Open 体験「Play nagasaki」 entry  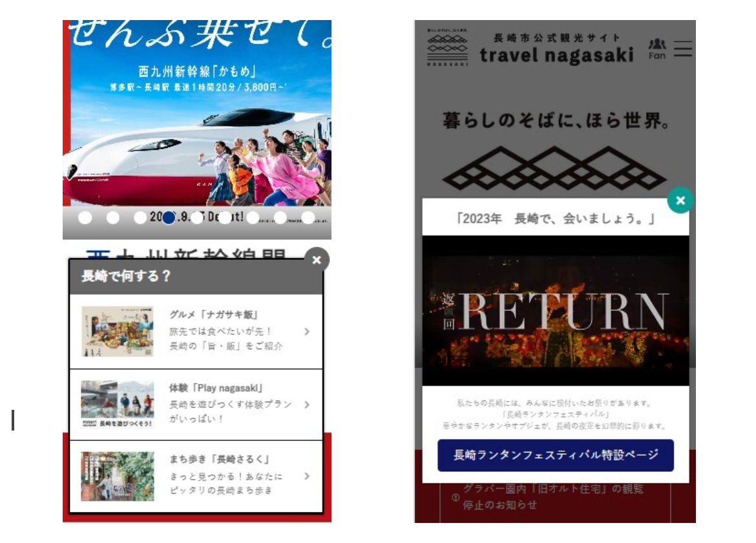[196, 405]
